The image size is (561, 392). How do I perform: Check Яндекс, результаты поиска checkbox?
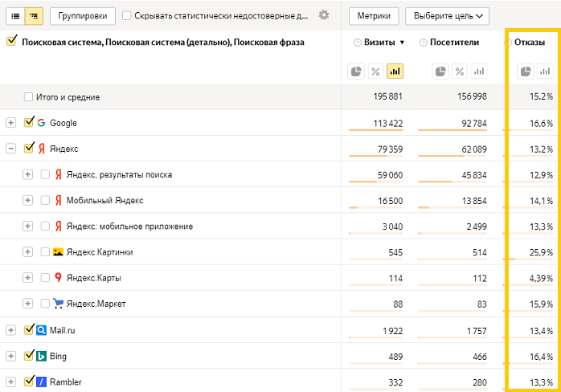pos(45,174)
